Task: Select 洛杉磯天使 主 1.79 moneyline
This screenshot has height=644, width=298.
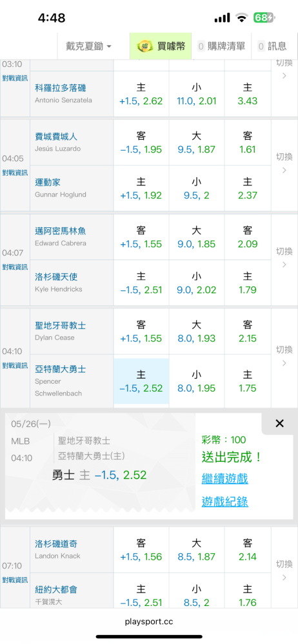Action: tap(248, 283)
